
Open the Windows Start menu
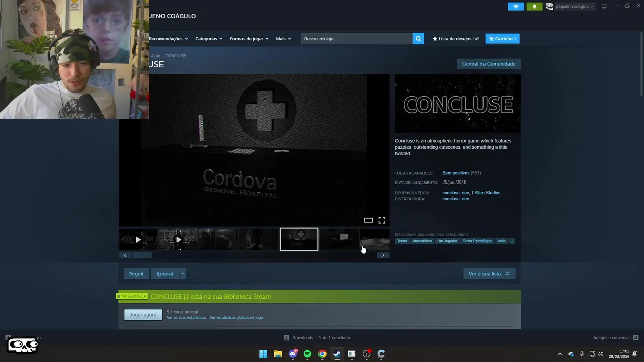point(263,354)
